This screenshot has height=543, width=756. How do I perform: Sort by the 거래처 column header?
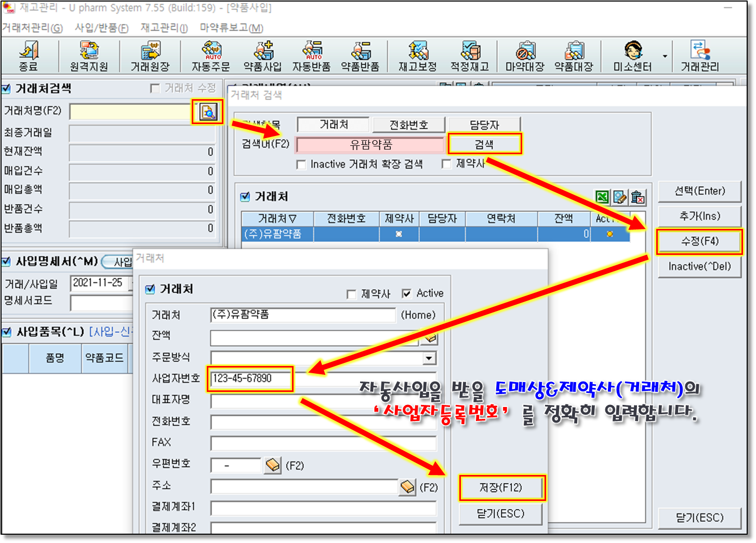277,219
